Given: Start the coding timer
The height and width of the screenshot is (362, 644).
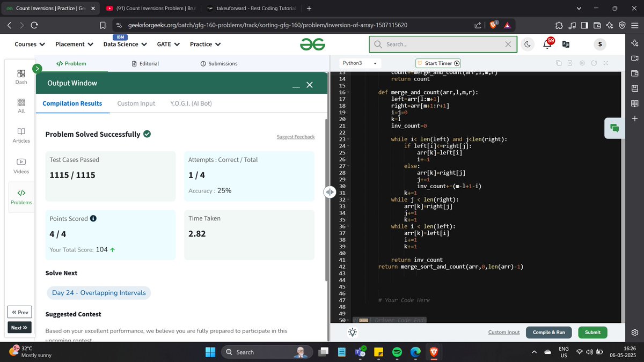Looking at the screenshot, I should pos(438,63).
